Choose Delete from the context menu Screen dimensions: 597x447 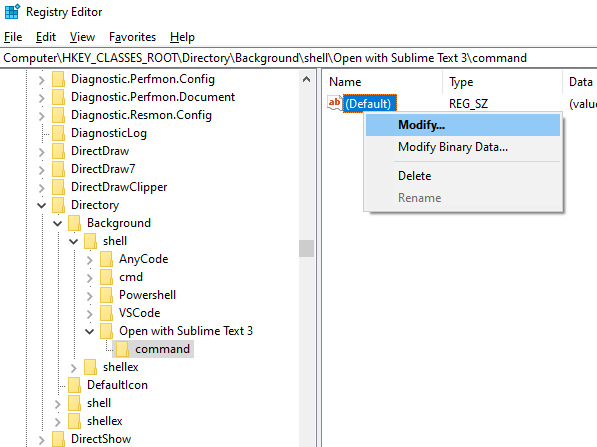463,176
